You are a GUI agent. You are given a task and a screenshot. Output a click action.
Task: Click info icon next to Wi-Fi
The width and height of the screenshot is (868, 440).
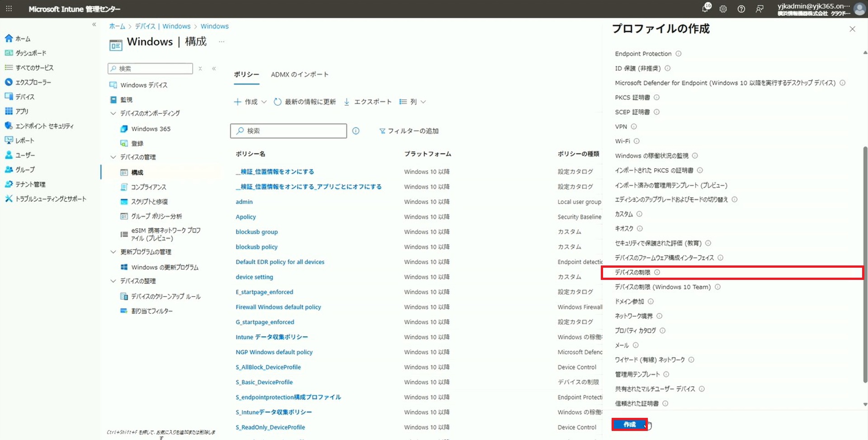pos(637,141)
